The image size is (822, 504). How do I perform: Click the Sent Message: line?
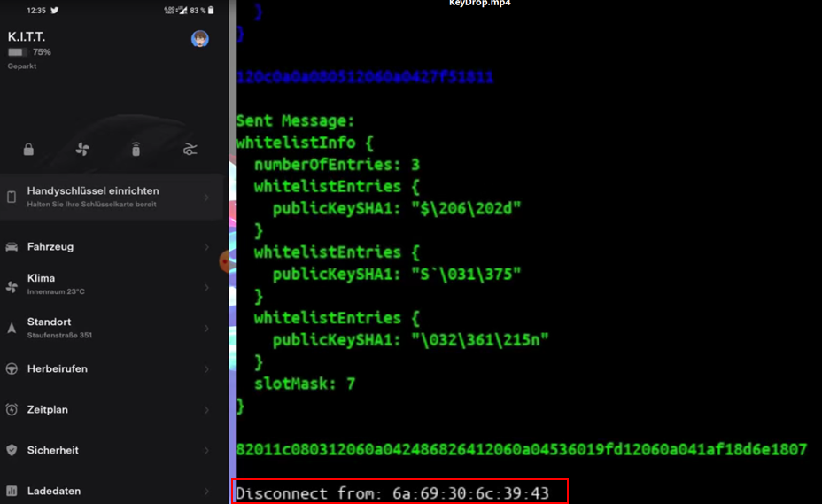[x=295, y=120]
